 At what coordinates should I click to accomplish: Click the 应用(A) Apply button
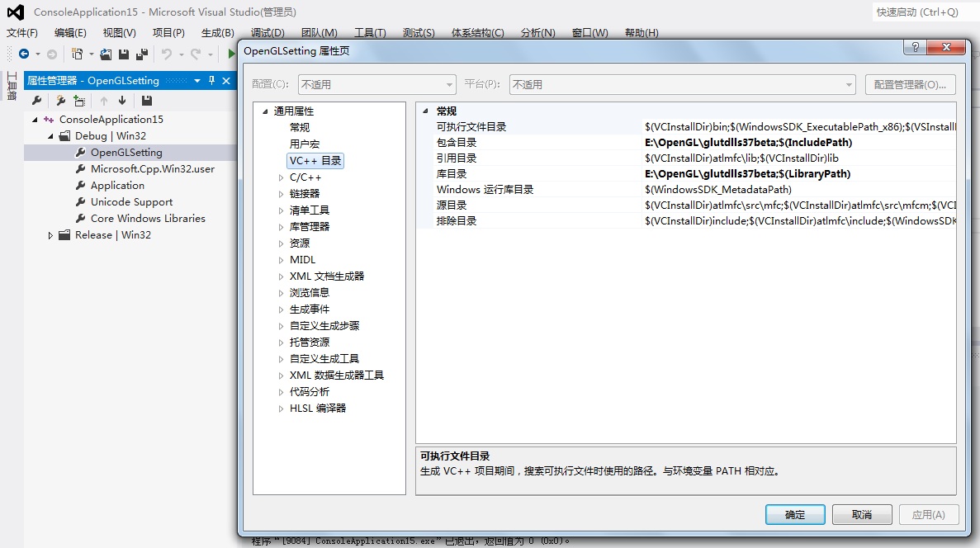point(929,515)
